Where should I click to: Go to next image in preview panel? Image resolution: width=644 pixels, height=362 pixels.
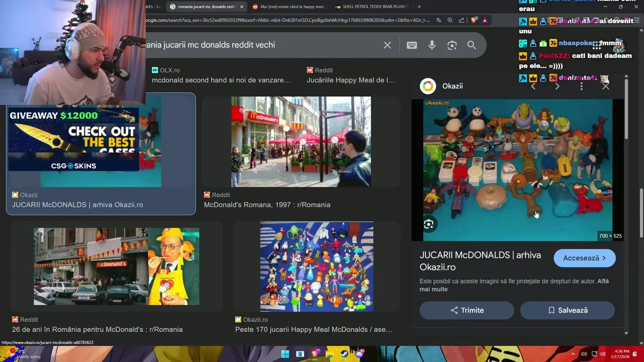557,86
